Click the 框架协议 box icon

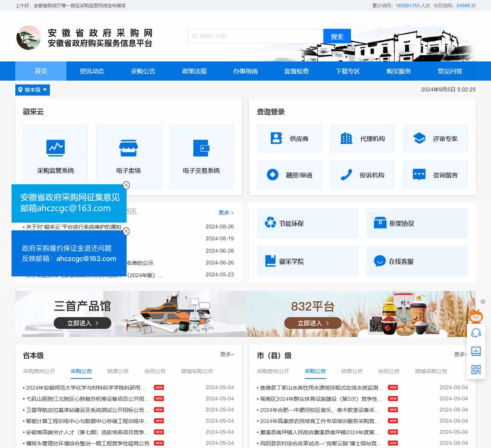[380, 222]
